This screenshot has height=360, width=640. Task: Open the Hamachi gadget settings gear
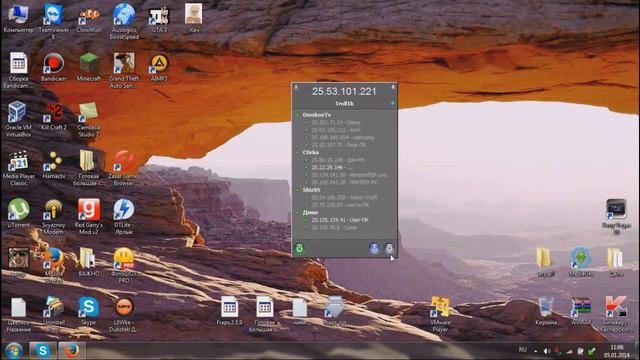point(389,248)
